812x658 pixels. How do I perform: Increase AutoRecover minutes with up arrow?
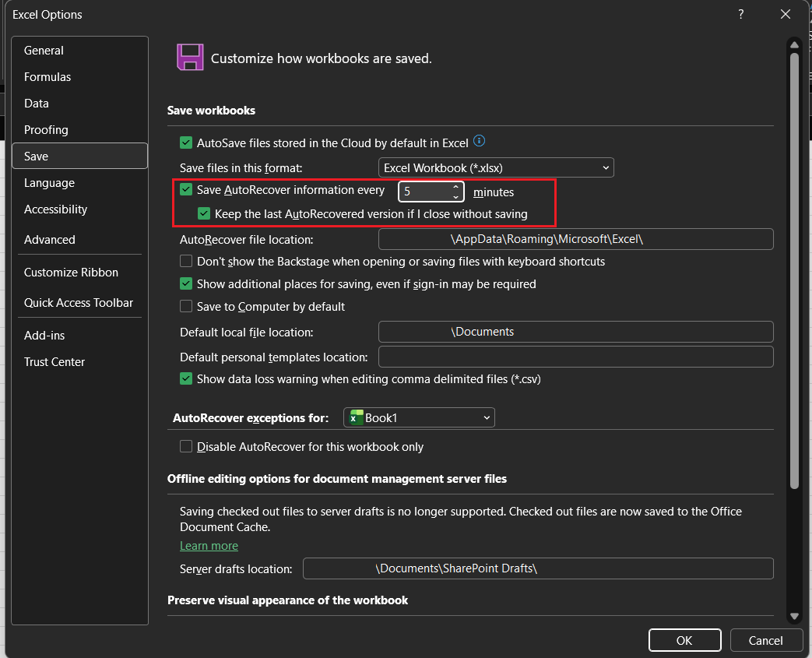pyautogui.click(x=455, y=187)
